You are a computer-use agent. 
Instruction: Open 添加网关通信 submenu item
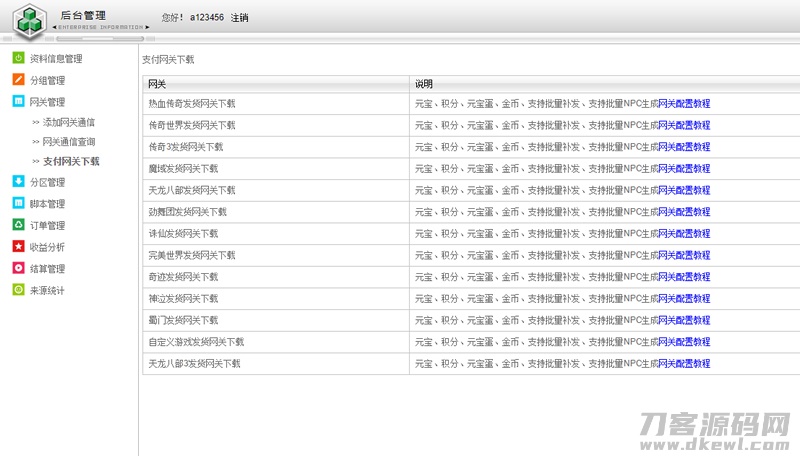[x=68, y=122]
